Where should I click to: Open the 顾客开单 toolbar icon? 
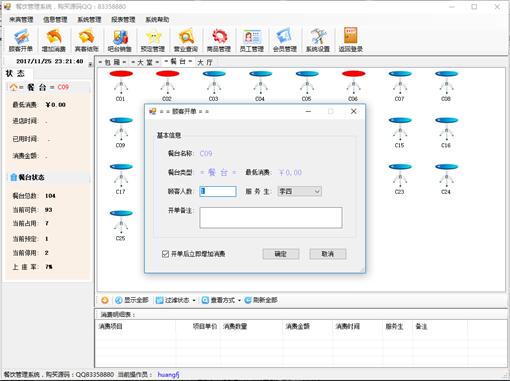click(x=21, y=40)
